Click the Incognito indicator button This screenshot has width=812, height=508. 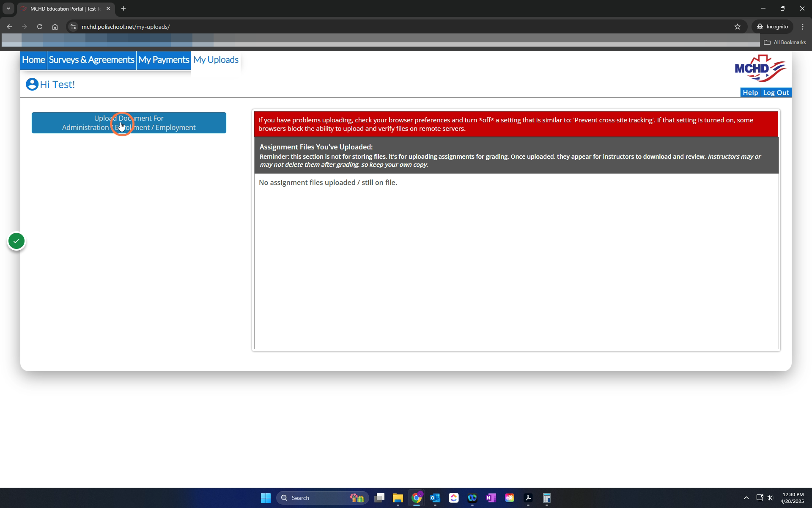point(773,27)
